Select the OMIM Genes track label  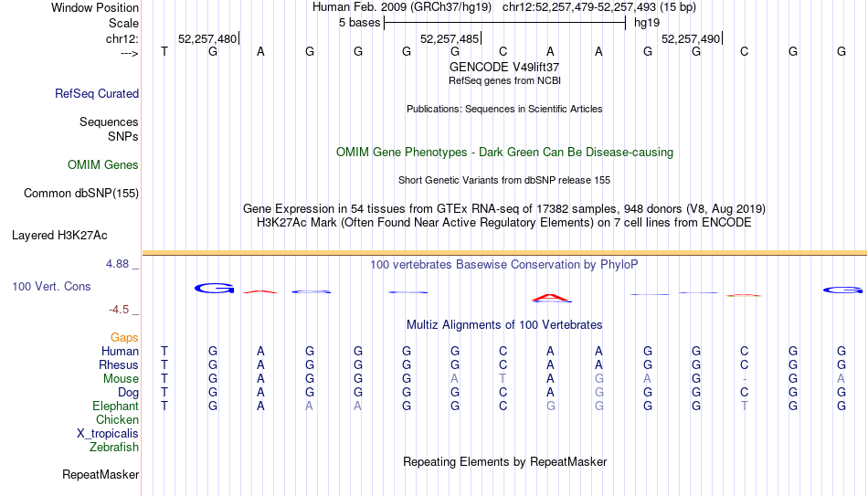103,165
